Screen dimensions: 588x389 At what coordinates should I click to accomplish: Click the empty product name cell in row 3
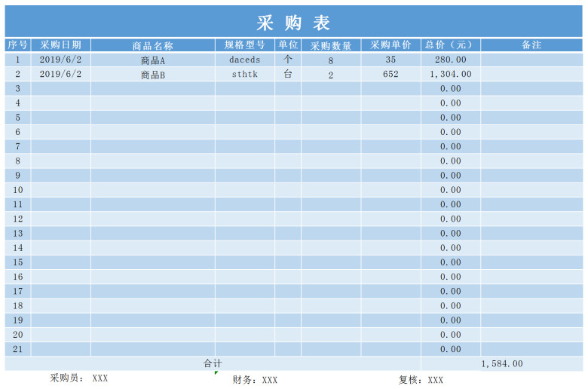[152, 88]
